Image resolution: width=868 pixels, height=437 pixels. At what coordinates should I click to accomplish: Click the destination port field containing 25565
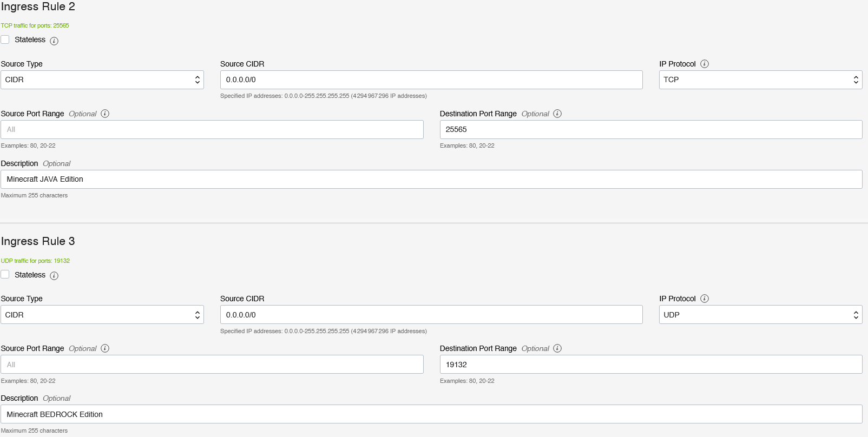[x=650, y=129]
